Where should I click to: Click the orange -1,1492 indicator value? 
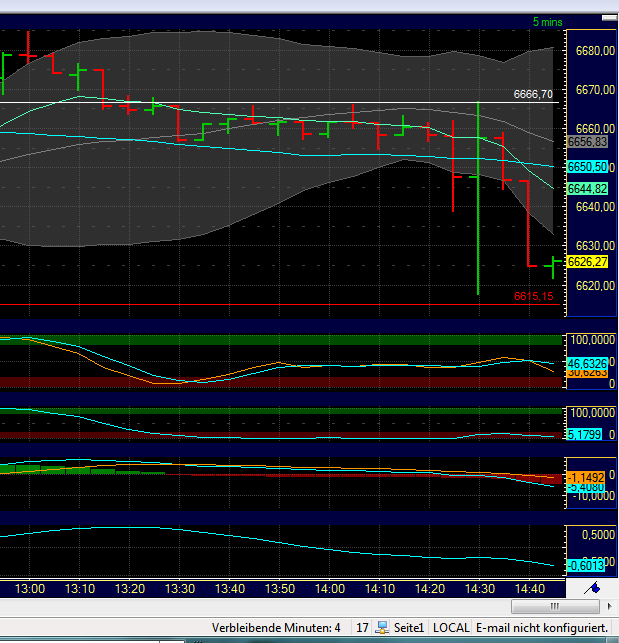586,477
